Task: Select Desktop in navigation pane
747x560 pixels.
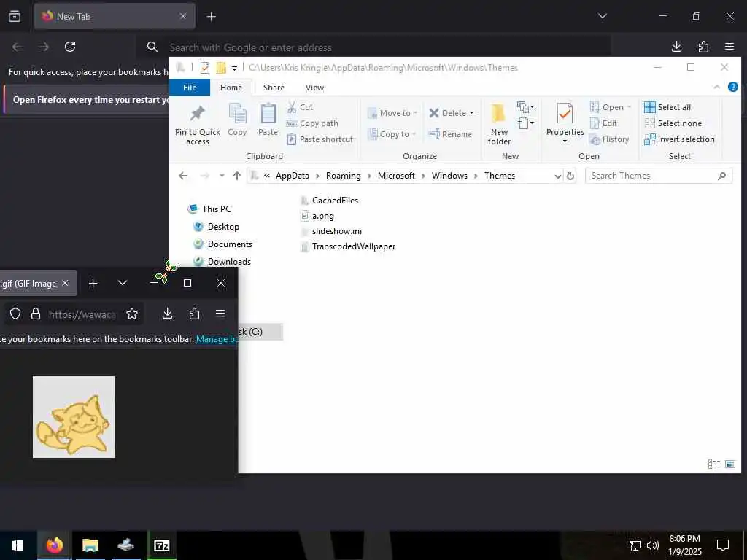Action: [216, 227]
